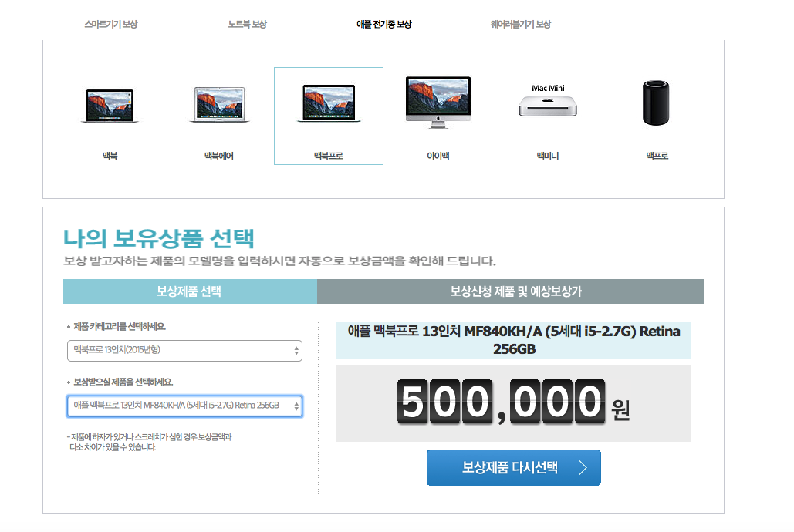Screen dimensions: 794x532
Task: Click the subtitle about entering model name
Action: [279, 261]
